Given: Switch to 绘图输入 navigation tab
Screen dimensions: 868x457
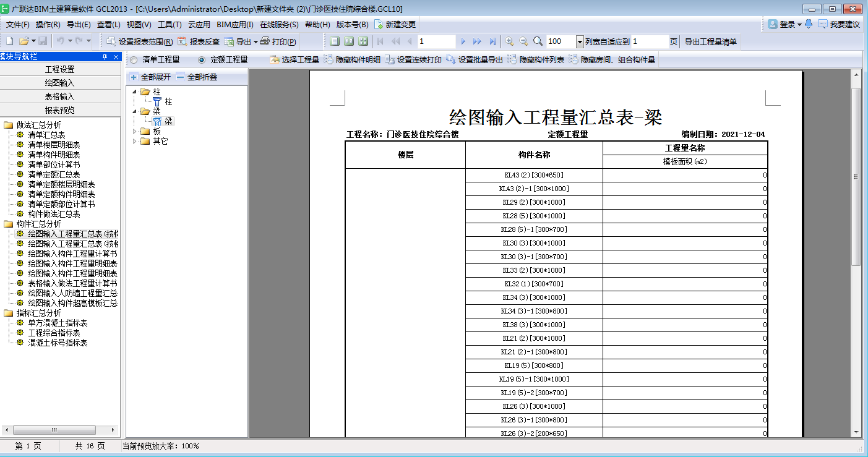Looking at the screenshot, I should tap(60, 83).
